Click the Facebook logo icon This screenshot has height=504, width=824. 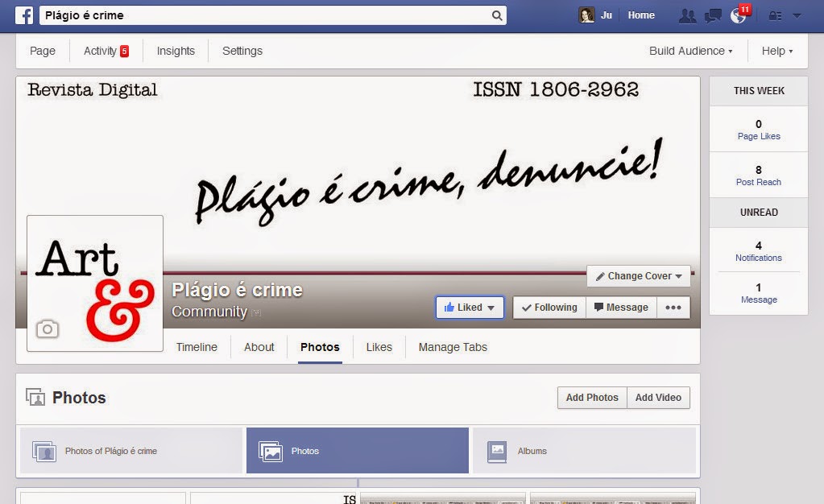pos(24,15)
